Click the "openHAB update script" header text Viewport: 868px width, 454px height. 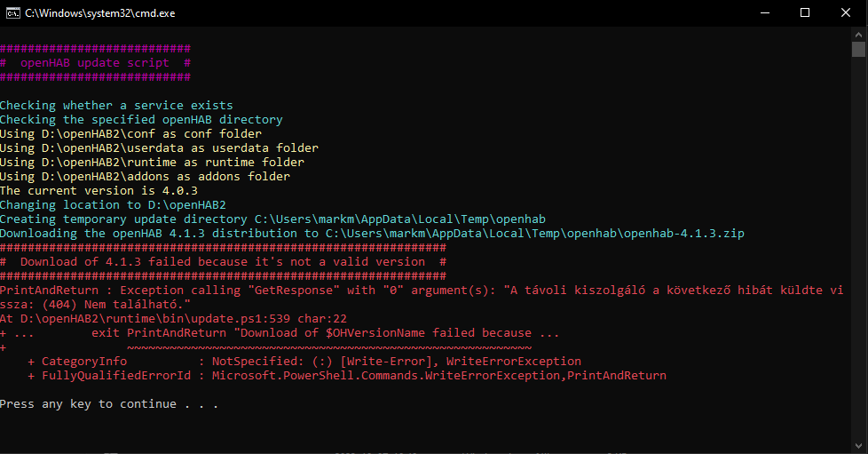point(96,63)
